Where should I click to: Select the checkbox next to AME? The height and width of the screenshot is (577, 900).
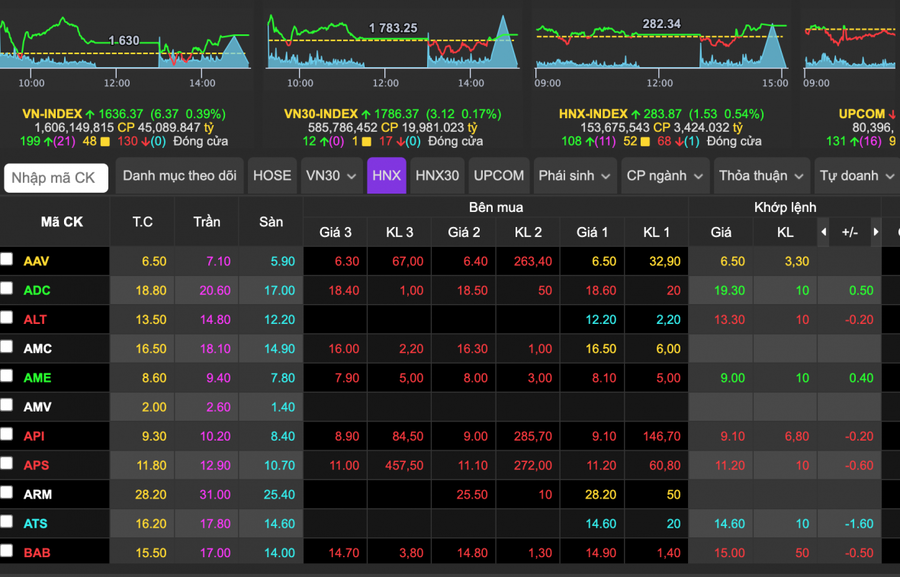coord(7,376)
